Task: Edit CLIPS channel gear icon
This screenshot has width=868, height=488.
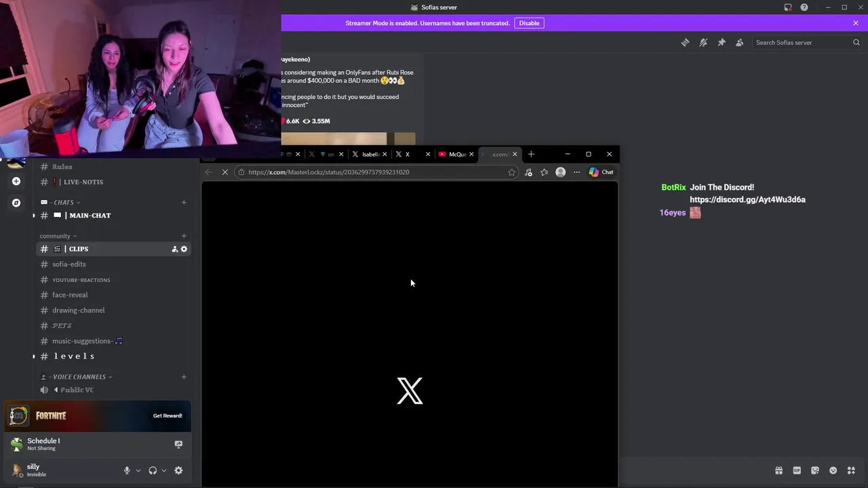Action: [184, 249]
